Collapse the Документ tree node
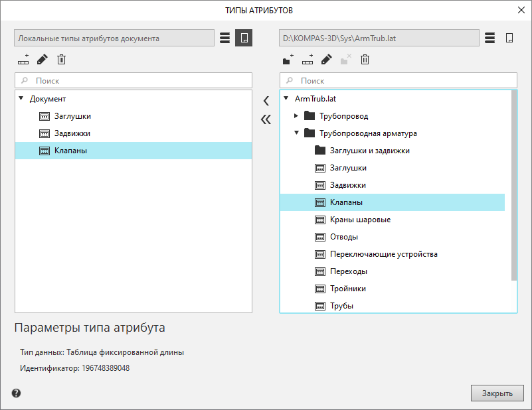Screen dimensions: 532x410 [21, 99]
